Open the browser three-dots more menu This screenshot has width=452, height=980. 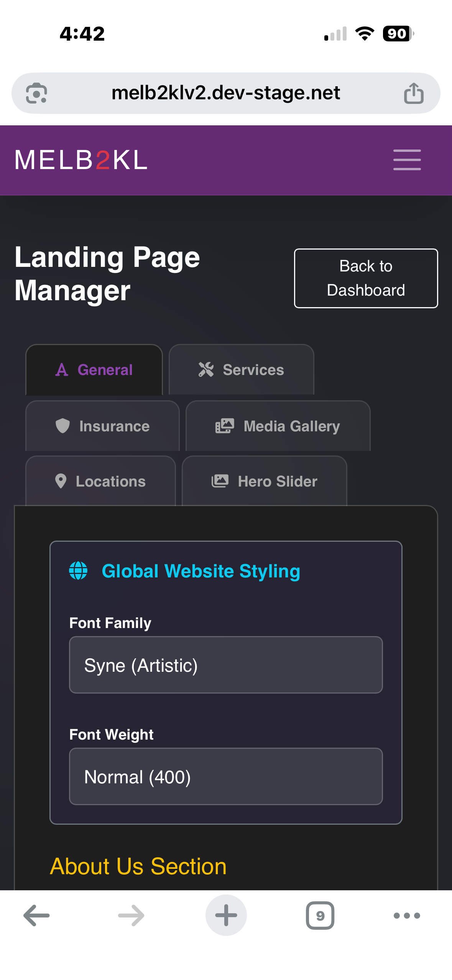407,915
